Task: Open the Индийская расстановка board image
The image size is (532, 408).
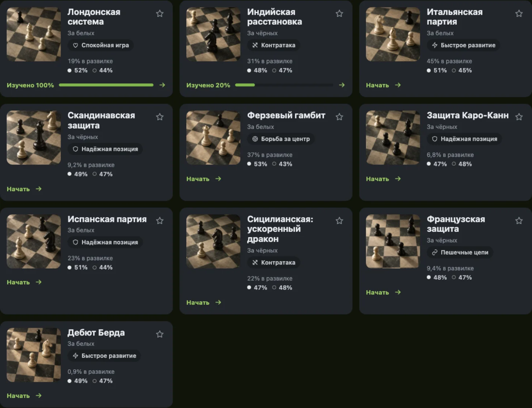Action: tap(213, 34)
